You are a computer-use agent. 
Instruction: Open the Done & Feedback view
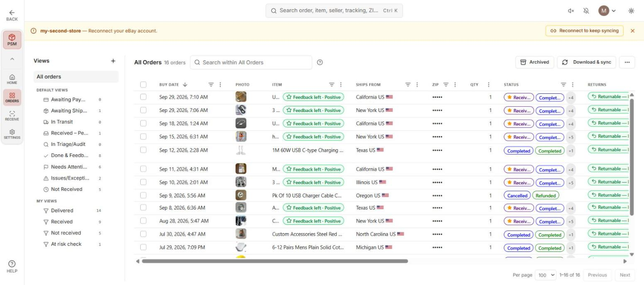[x=73, y=156]
